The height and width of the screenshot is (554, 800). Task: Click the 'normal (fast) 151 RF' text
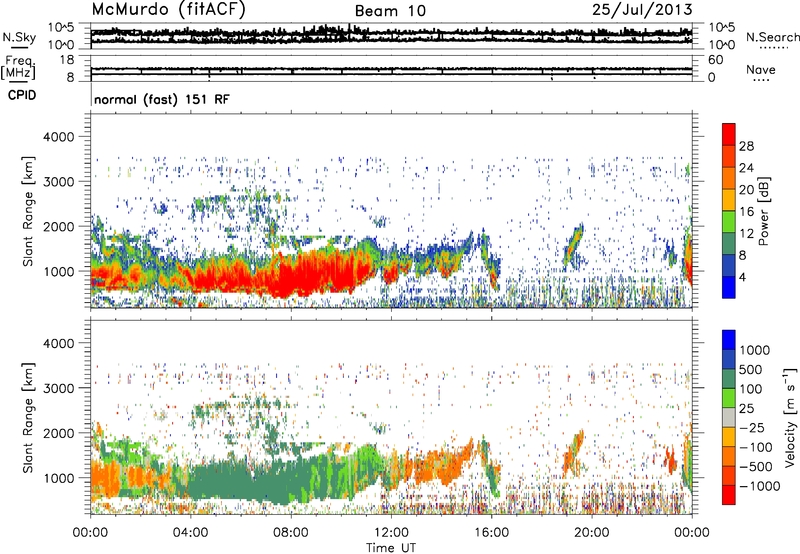(x=162, y=99)
